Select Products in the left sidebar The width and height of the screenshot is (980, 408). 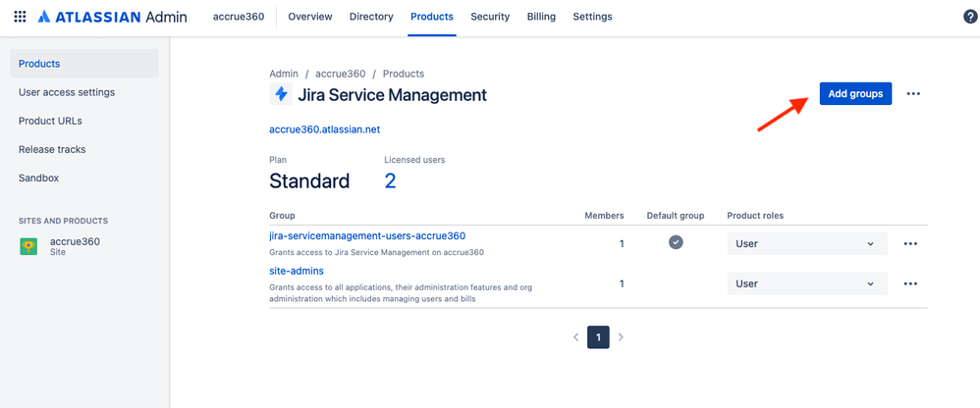(x=84, y=64)
